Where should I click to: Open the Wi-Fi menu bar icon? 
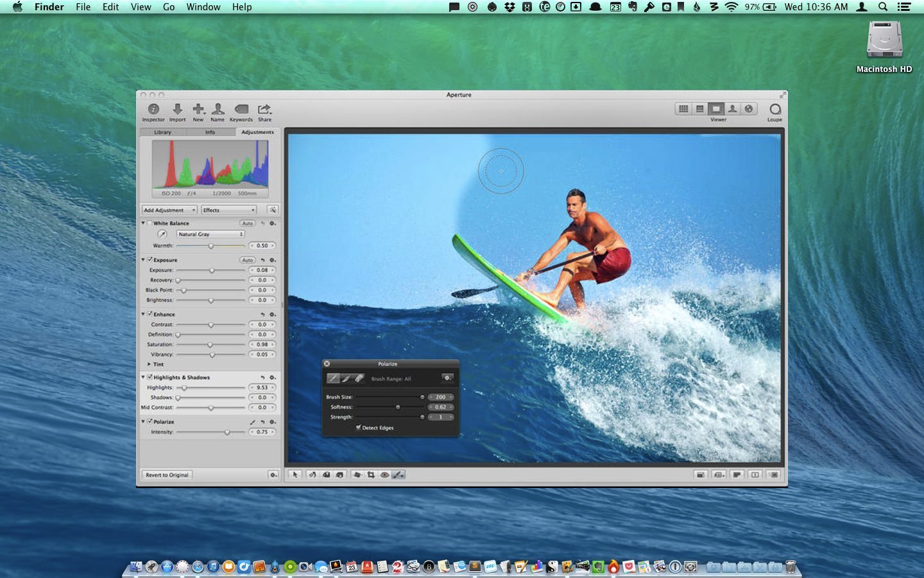[732, 7]
